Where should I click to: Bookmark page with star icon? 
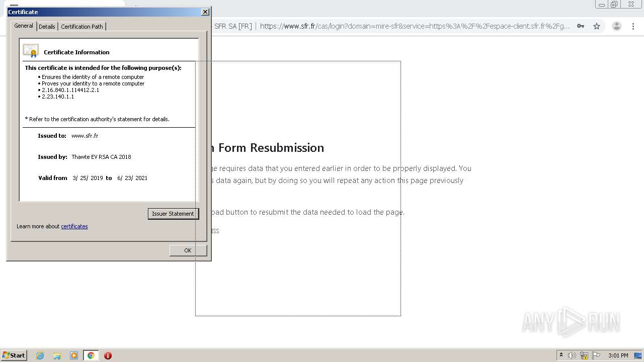[597, 26]
